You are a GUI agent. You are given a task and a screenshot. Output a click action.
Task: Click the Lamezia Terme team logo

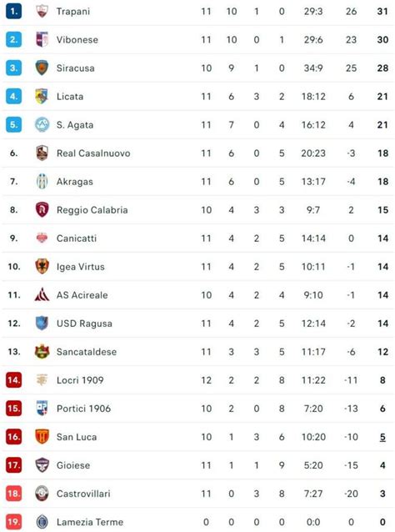pos(42,522)
